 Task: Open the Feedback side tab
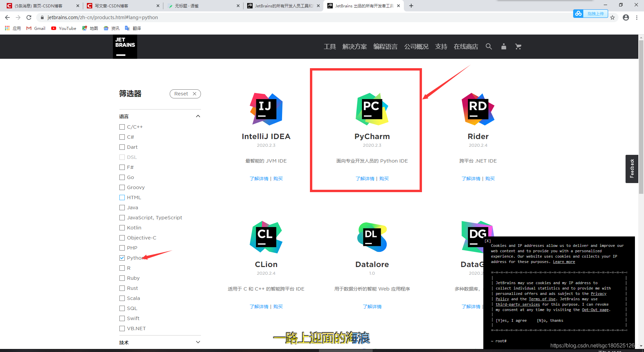[x=632, y=169]
